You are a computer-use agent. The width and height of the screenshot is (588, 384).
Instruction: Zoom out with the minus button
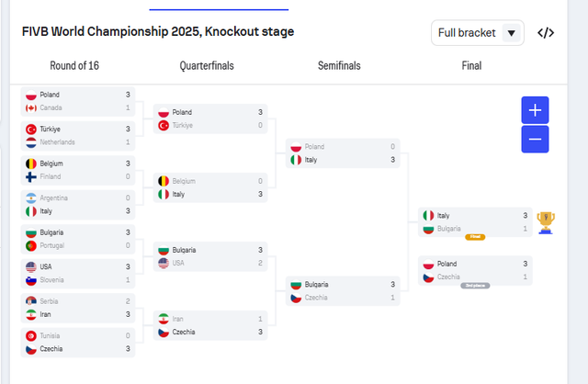coord(535,140)
